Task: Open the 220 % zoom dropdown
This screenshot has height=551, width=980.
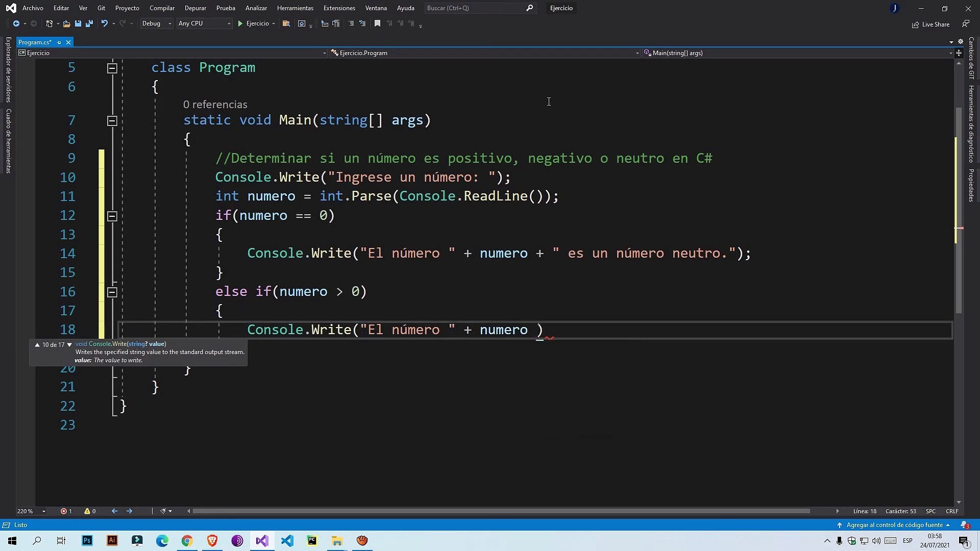Action: tap(31, 511)
